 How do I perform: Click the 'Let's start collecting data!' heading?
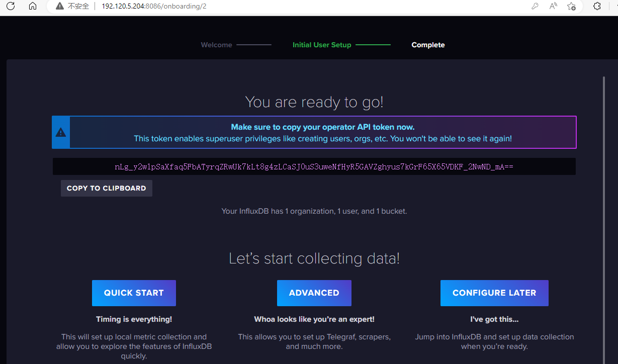click(x=314, y=258)
